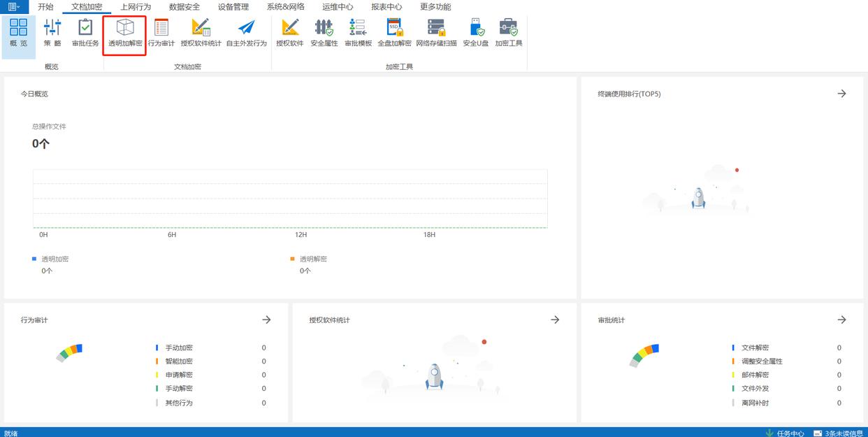
Task: Click the blue 透明加密 legend swatch
Action: click(34, 259)
